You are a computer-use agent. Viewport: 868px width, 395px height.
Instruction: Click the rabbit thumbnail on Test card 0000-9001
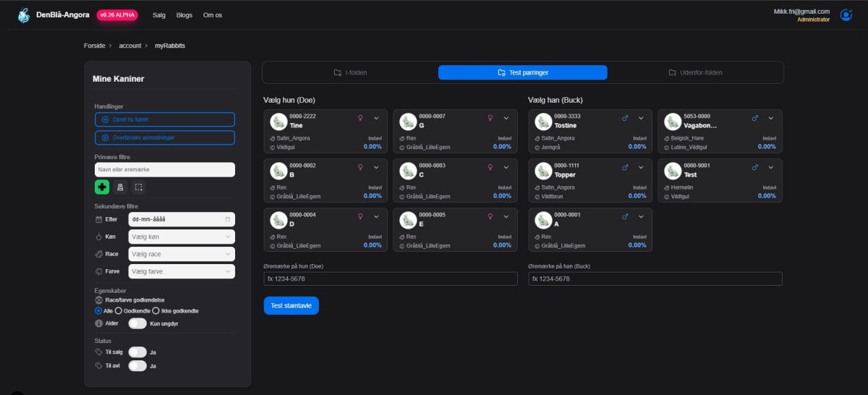[x=673, y=171]
